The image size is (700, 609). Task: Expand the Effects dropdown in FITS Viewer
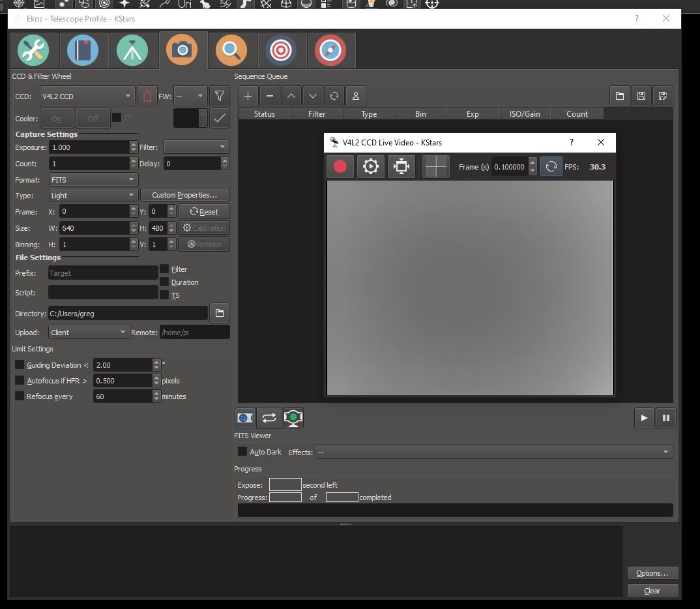(494, 452)
